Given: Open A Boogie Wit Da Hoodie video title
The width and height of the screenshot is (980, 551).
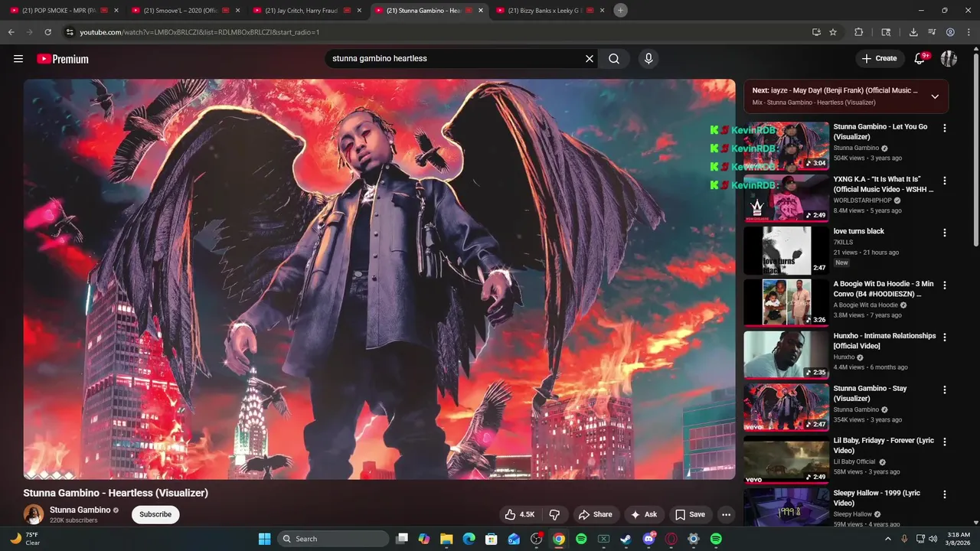Looking at the screenshot, I should [x=884, y=289].
